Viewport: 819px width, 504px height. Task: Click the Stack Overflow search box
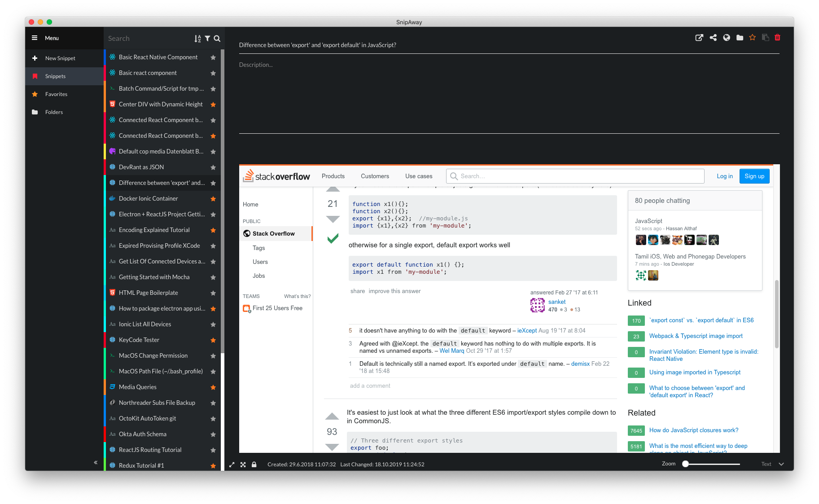click(x=575, y=176)
